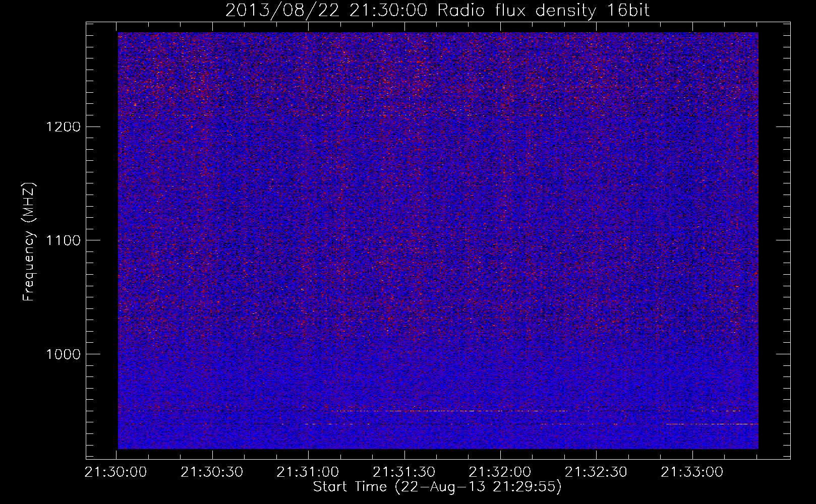Click the 21:31:30 time tick label

(x=404, y=472)
